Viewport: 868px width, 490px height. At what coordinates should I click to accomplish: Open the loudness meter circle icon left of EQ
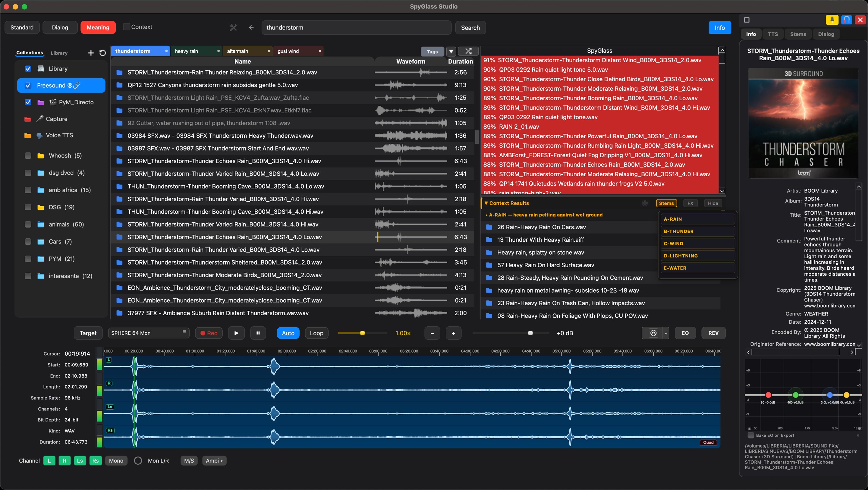click(x=653, y=333)
